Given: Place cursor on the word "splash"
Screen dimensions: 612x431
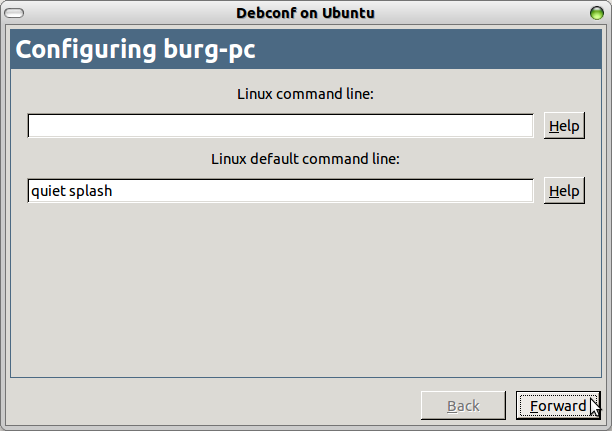Looking at the screenshot, I should [x=89, y=191].
